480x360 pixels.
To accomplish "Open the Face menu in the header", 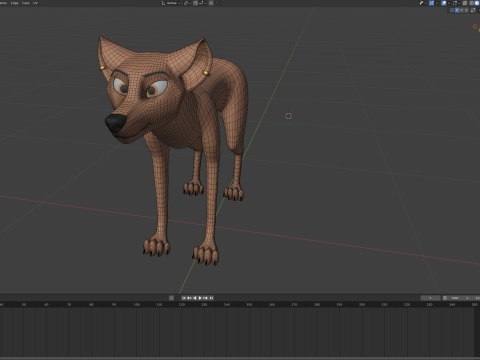I will click(x=25, y=3).
